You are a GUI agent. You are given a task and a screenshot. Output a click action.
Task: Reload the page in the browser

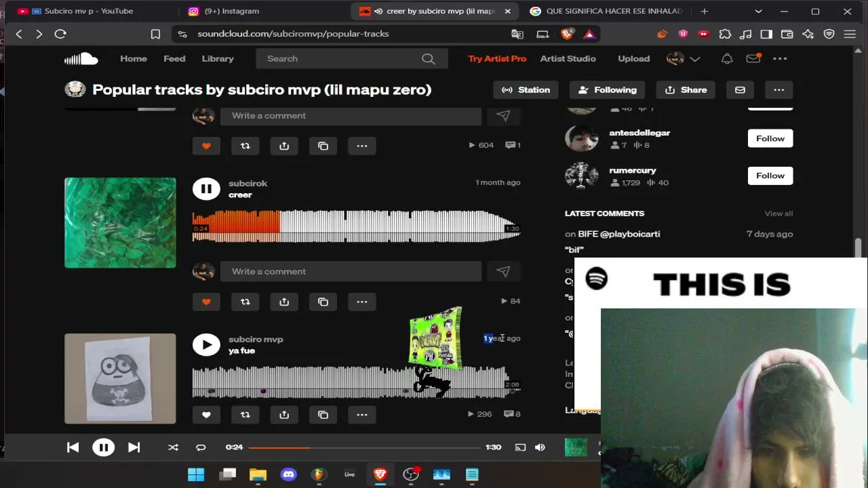pos(60,34)
